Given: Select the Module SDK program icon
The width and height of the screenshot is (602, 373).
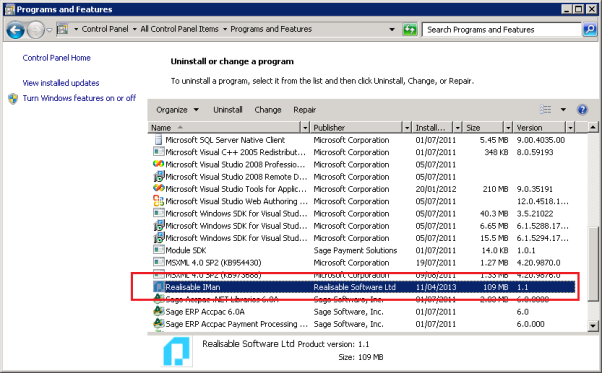Looking at the screenshot, I should click(x=159, y=250).
